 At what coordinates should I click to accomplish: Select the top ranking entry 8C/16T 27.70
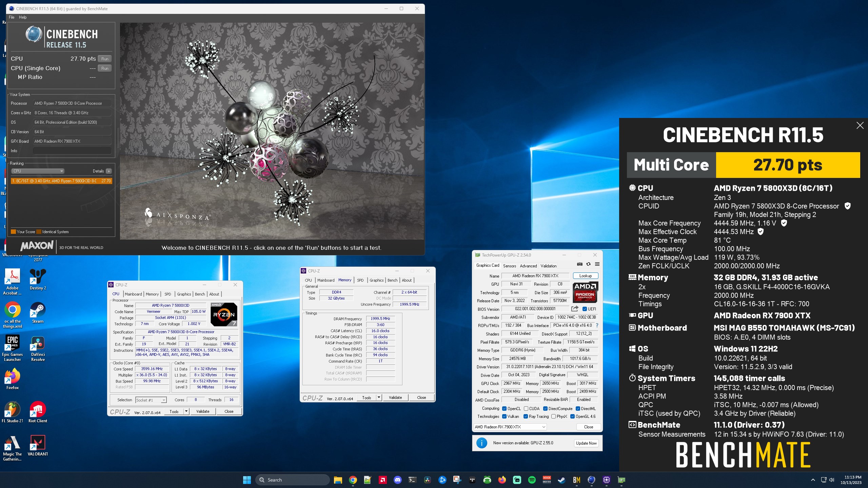tap(61, 181)
